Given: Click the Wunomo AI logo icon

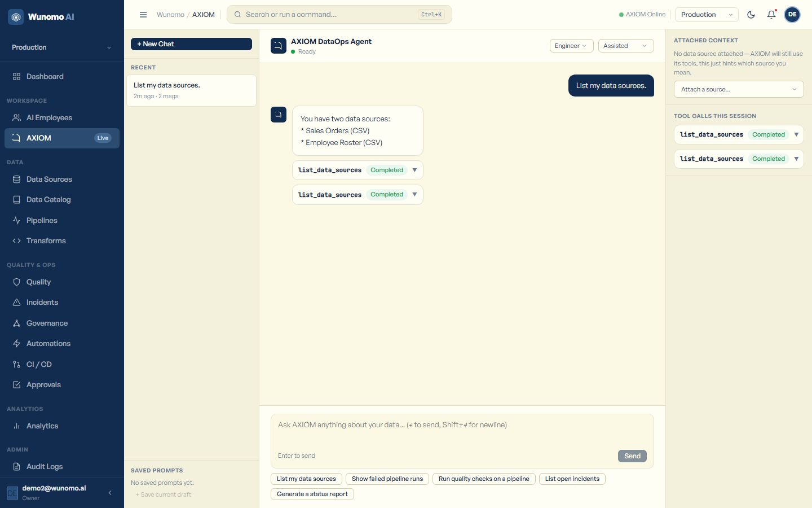Looking at the screenshot, I should 16,17.
